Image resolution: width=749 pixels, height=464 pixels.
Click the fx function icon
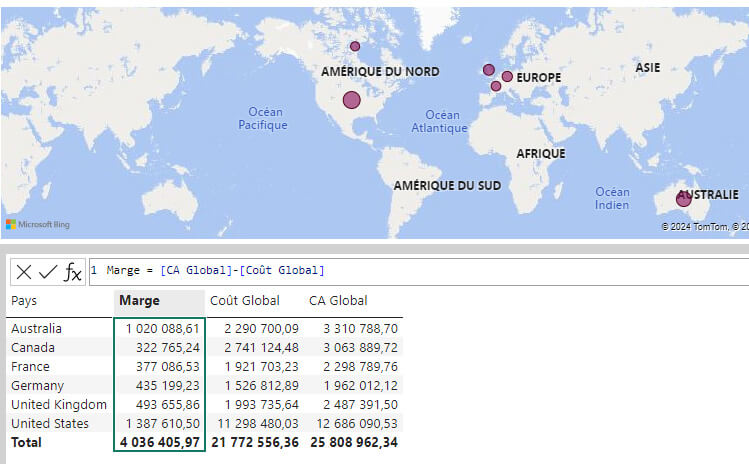point(73,271)
